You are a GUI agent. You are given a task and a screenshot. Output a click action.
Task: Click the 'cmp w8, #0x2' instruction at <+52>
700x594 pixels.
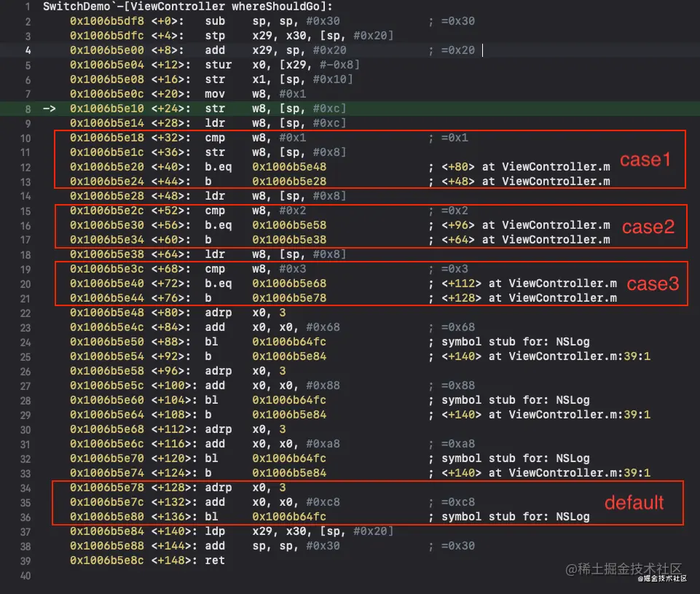(x=256, y=211)
